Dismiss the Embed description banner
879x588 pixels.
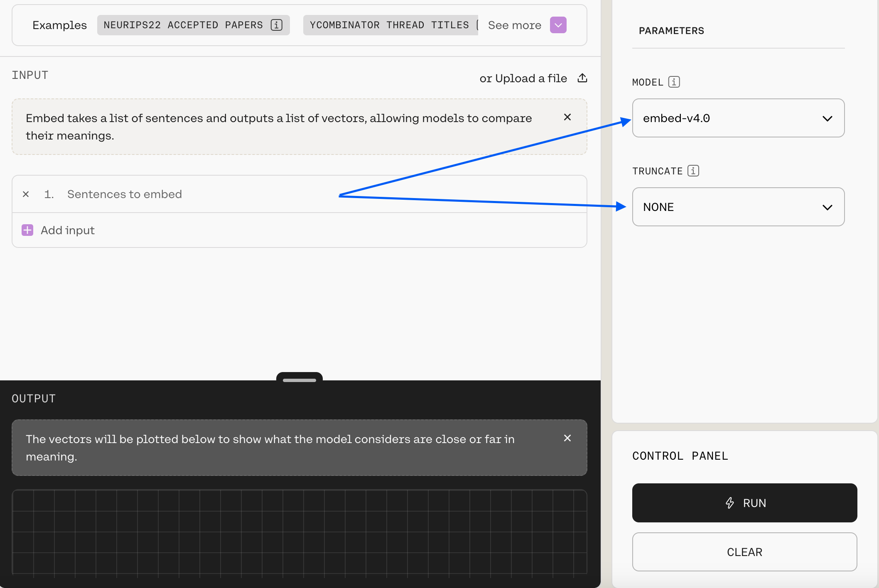[567, 118]
